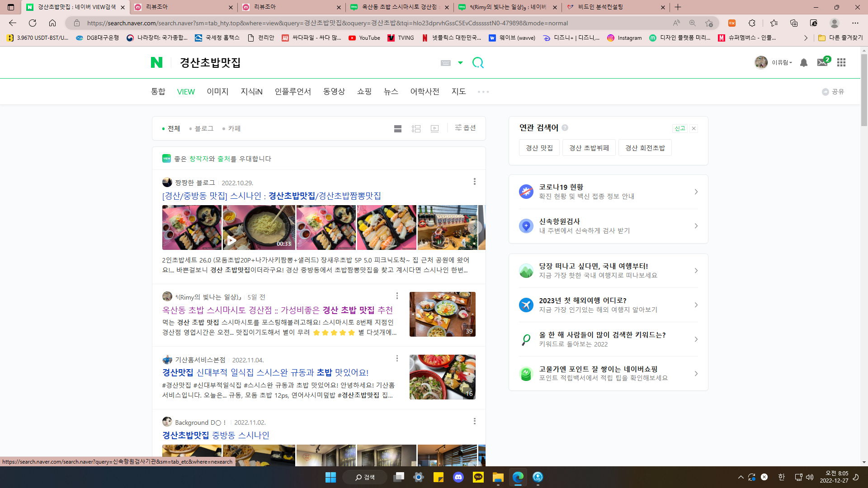Open the Naver services grid menu
This screenshot has width=868, height=488.
coord(841,62)
